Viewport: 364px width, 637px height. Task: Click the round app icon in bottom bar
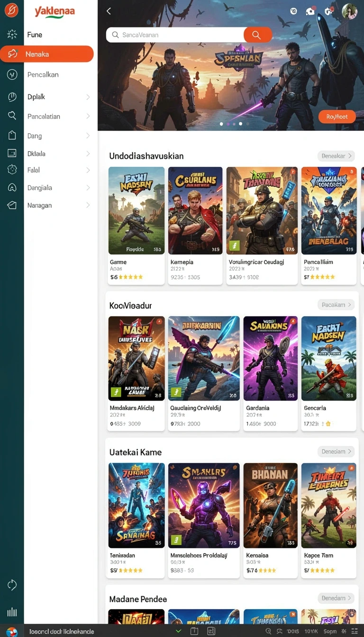11,631
